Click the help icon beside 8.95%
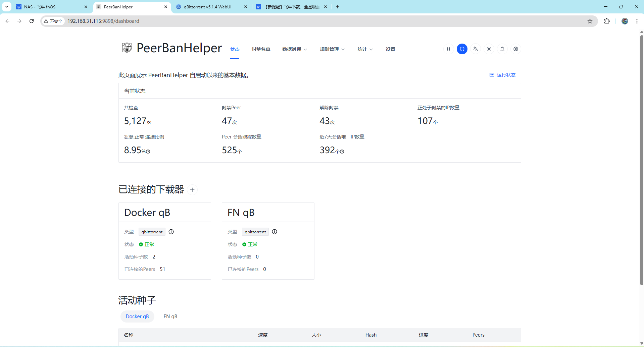 click(148, 152)
